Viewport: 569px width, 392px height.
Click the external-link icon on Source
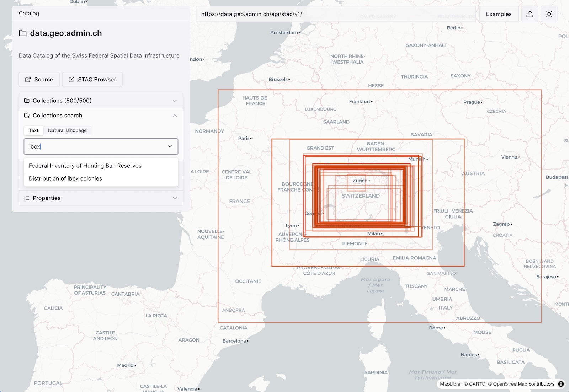point(28,80)
